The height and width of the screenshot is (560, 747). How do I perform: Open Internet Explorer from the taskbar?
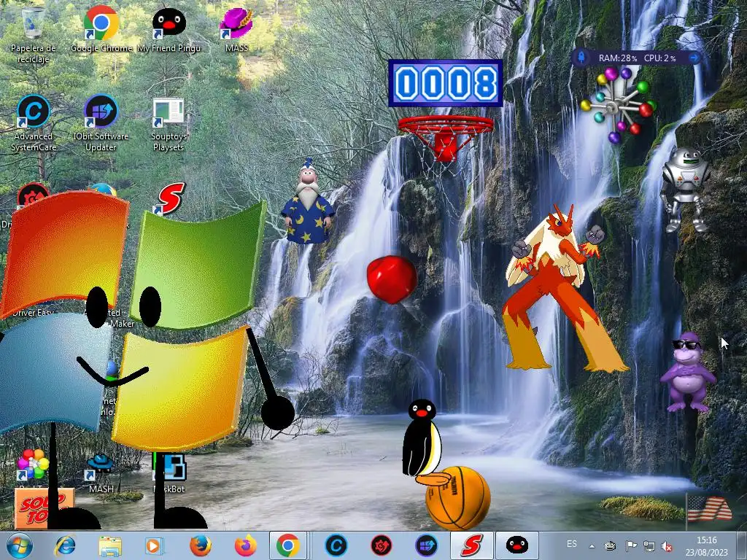point(65,545)
